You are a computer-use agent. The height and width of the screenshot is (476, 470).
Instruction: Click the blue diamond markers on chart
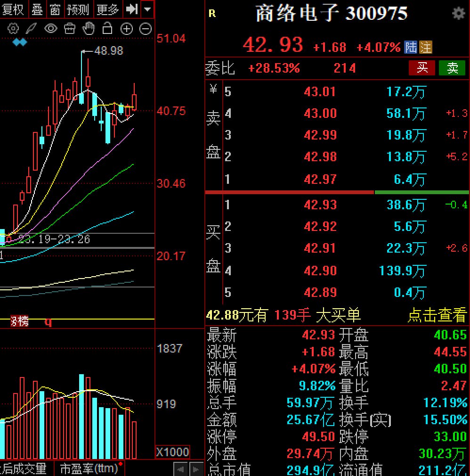tap(20, 42)
